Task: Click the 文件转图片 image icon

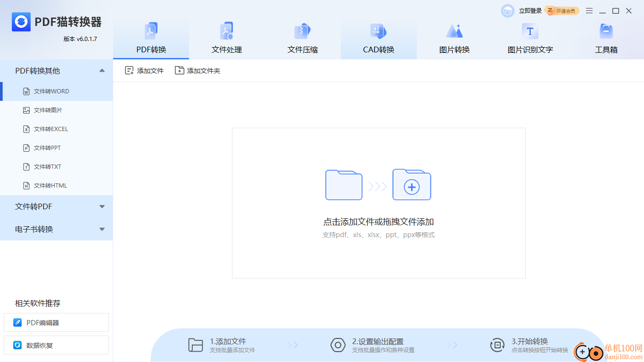Action: click(26, 110)
